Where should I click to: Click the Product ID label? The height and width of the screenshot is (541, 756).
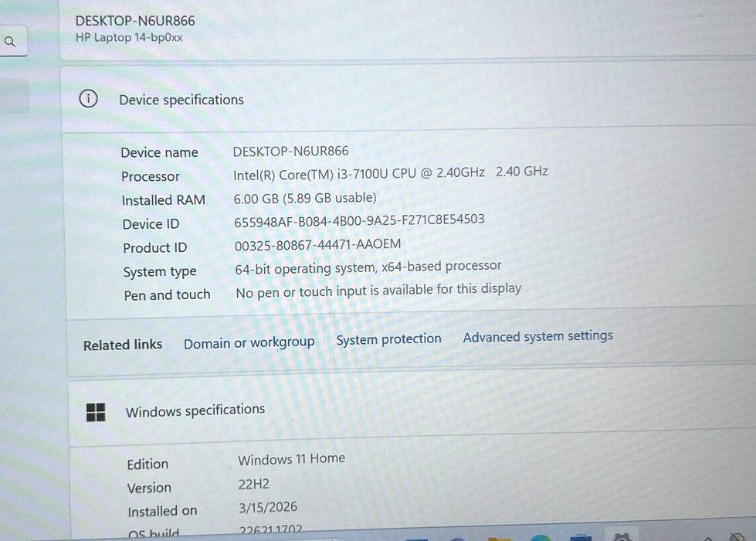(154, 248)
